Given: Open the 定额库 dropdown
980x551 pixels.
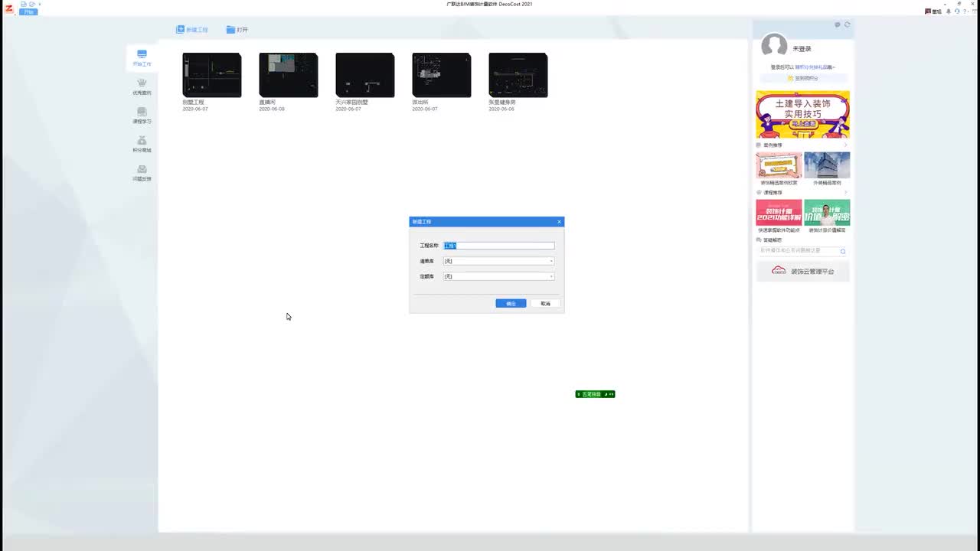Looking at the screenshot, I should coord(498,276).
